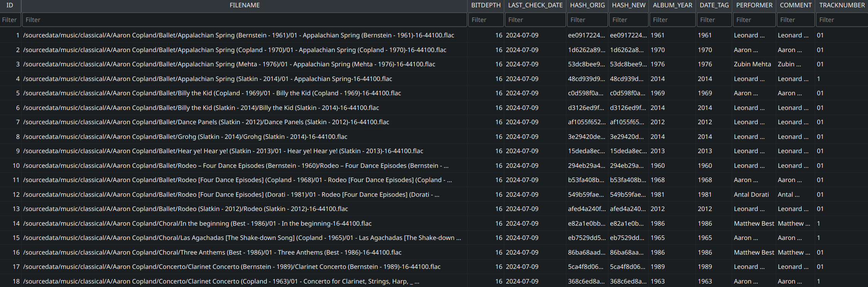Click the PERFORMER column header
Image resolution: width=868 pixels, height=287 pixels.
click(754, 5)
